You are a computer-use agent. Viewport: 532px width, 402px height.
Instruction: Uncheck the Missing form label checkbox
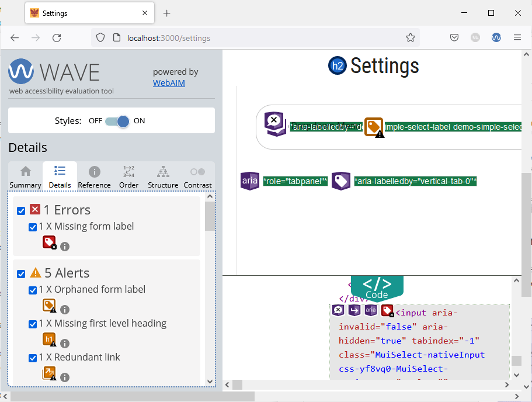click(x=33, y=227)
